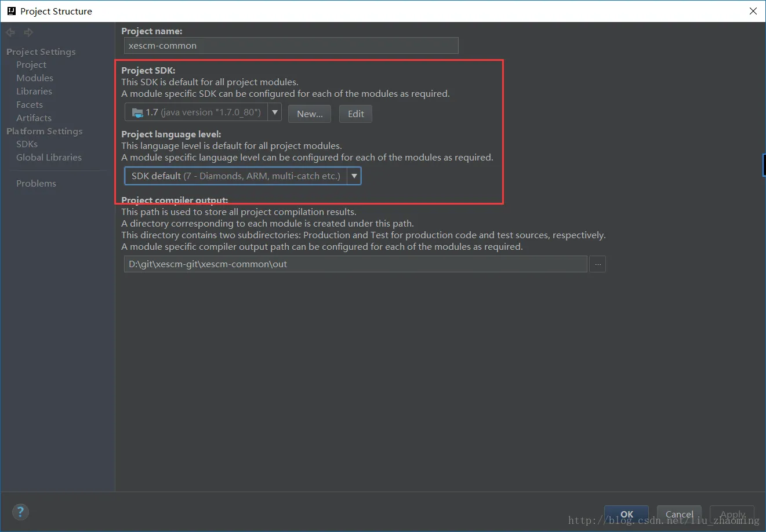766x532 pixels.
Task: Click 'This language level is default' text
Action: [231, 146]
